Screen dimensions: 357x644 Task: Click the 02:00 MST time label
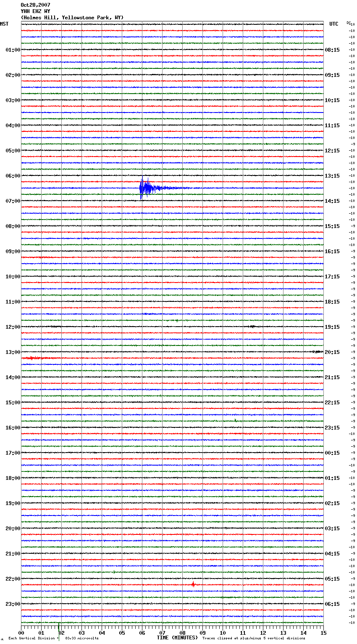point(13,75)
